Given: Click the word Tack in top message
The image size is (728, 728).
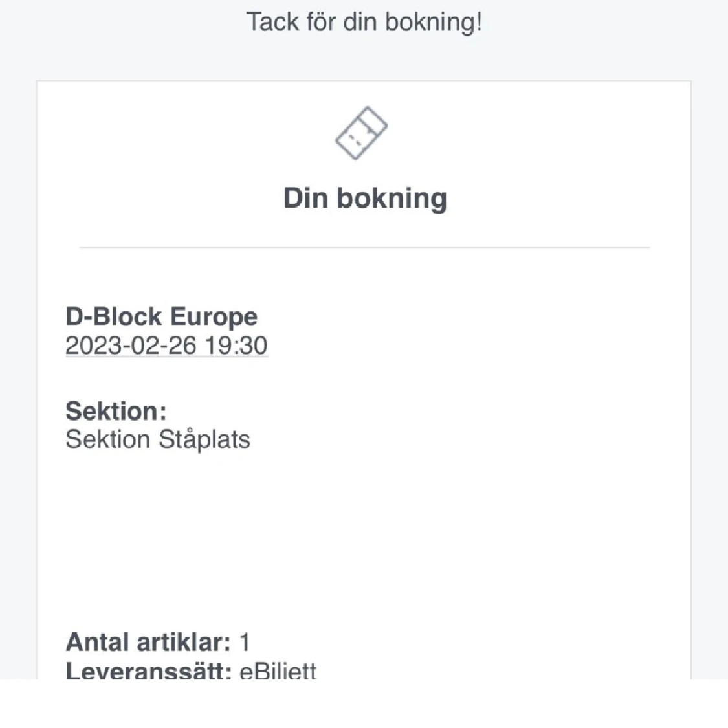Looking at the screenshot, I should (x=272, y=22).
